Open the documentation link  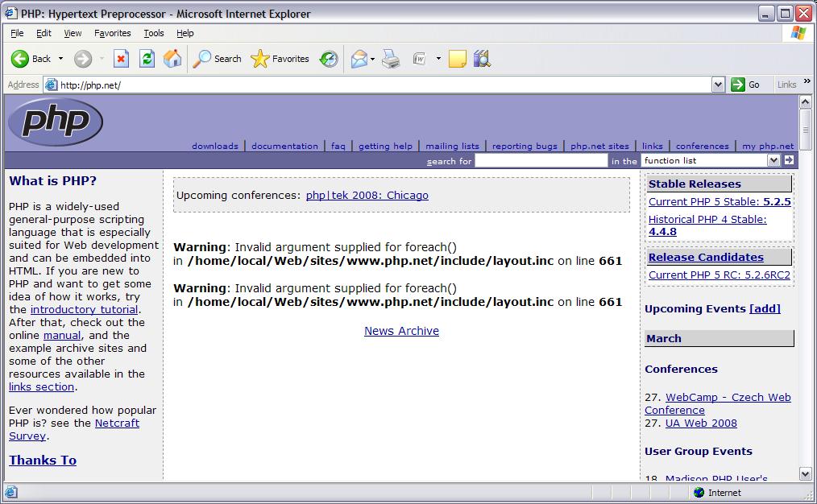coord(284,147)
